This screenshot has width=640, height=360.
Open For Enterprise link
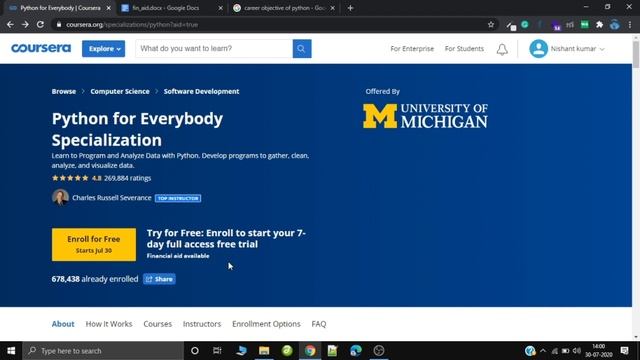tap(412, 49)
